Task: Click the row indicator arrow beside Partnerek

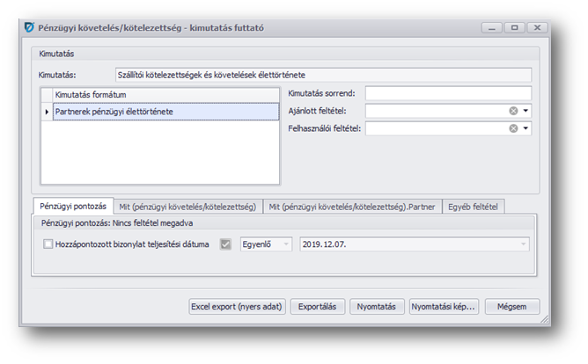Action: (47, 112)
